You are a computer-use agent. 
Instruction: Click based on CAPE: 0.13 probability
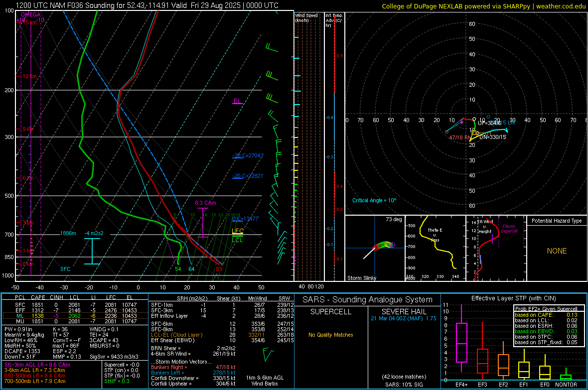point(546,315)
